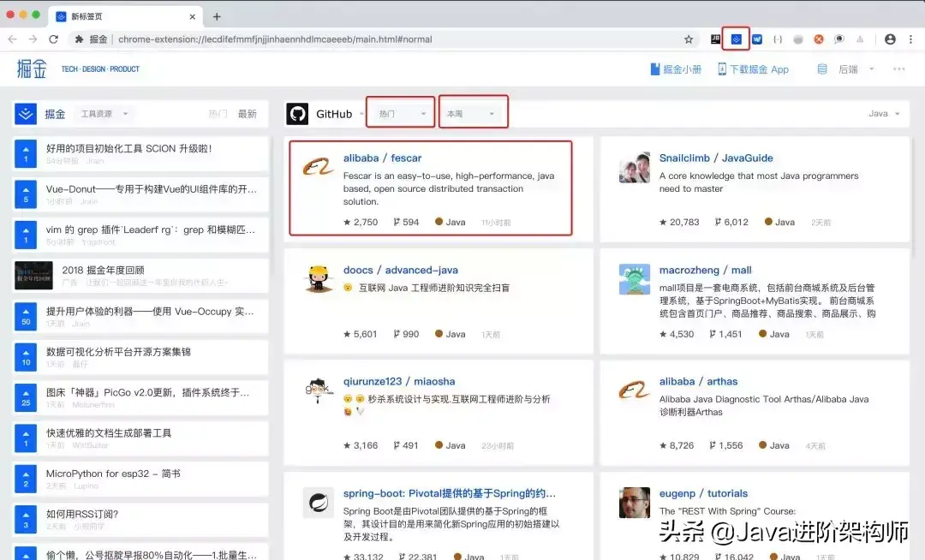Open the 掘金小册 link

676,69
